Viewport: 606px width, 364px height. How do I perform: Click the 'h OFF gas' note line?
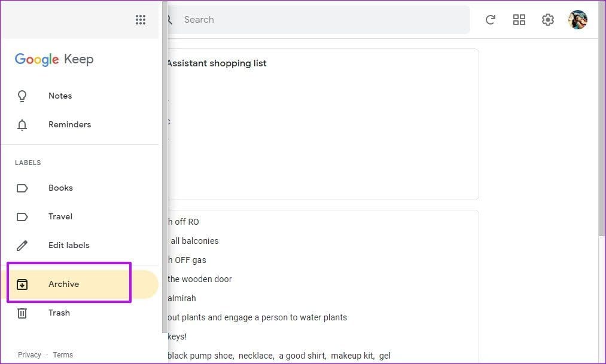[x=187, y=260]
